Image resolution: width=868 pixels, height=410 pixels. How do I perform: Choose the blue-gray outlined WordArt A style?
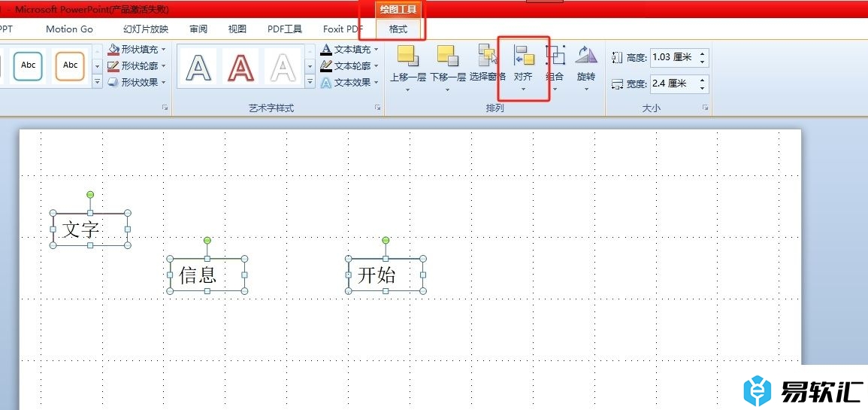point(198,68)
